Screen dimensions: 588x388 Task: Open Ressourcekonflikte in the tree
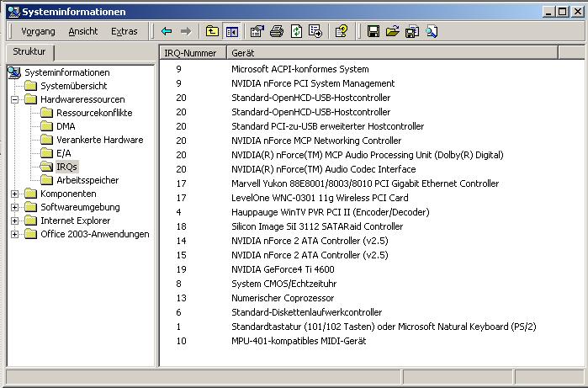pos(94,113)
